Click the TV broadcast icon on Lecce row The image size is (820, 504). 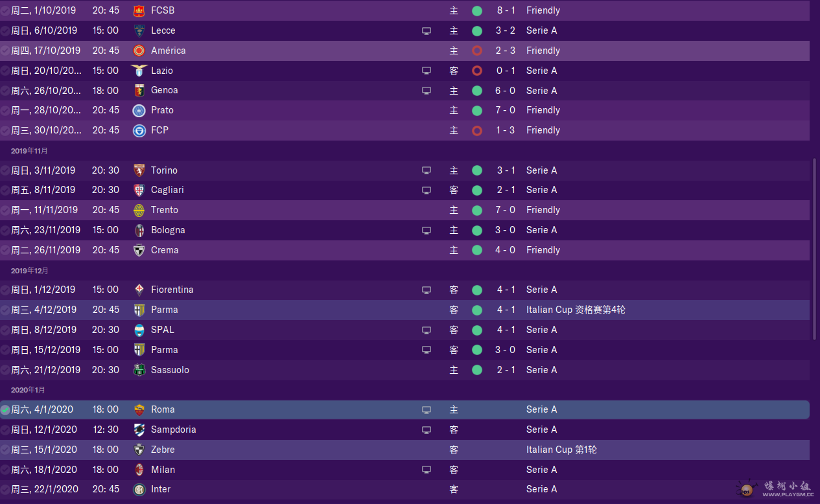point(427,30)
